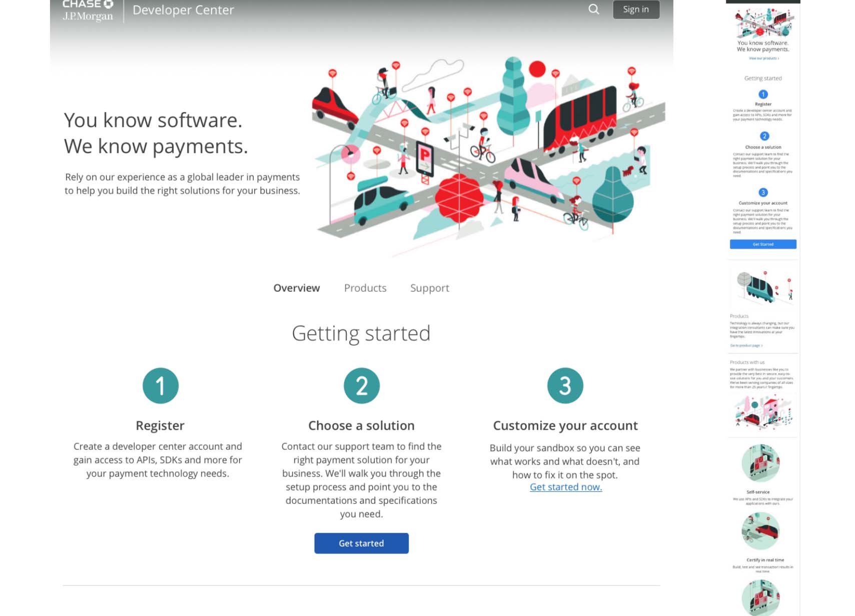Screen dimensions: 855x616
Task: Click the Chase J.P. Morgan logo
Action: pos(88,11)
